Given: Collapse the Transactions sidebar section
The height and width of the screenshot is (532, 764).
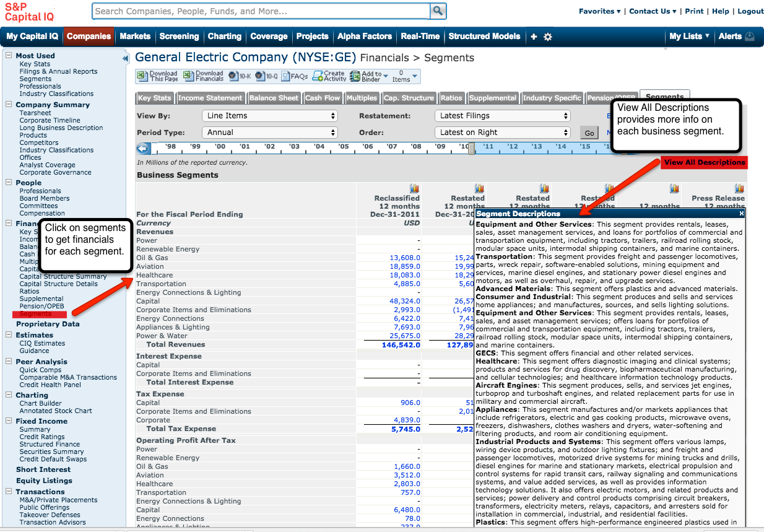Looking at the screenshot, I should 9,491.
